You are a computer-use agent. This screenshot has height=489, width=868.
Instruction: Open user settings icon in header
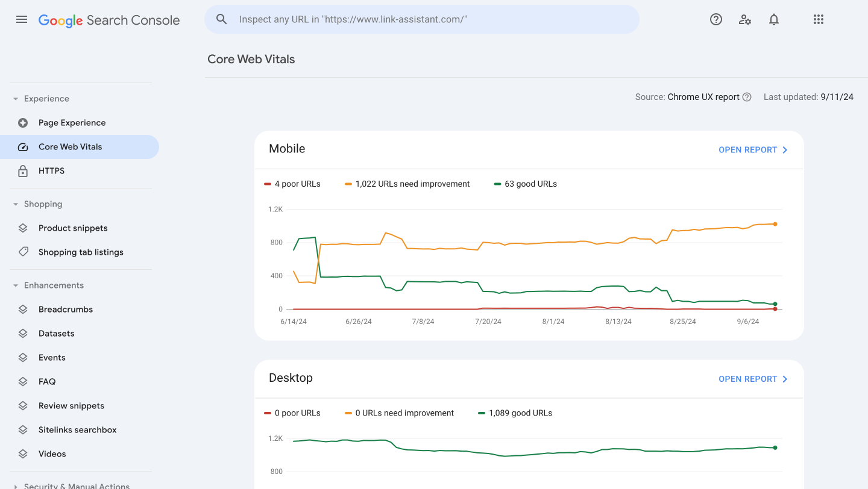745,19
